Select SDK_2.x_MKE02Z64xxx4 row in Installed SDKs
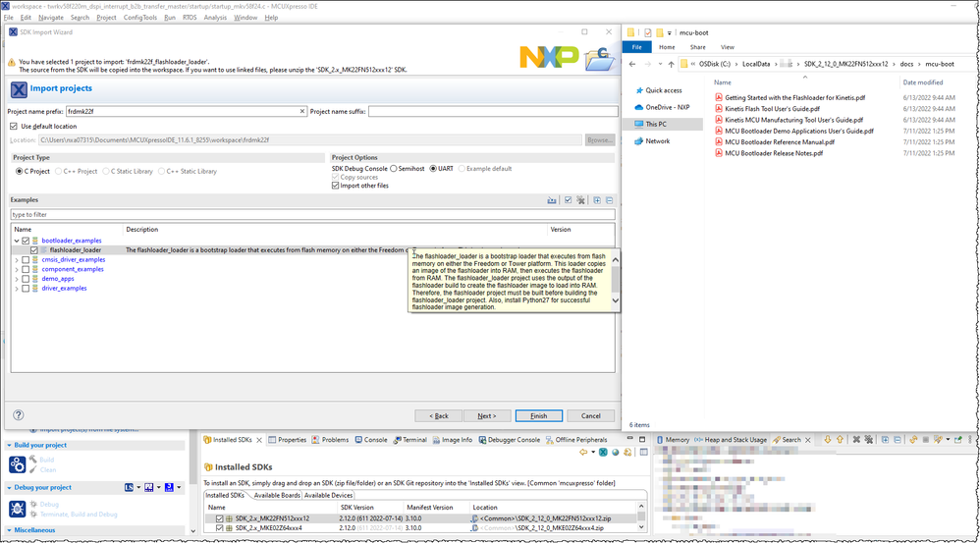 421,528
